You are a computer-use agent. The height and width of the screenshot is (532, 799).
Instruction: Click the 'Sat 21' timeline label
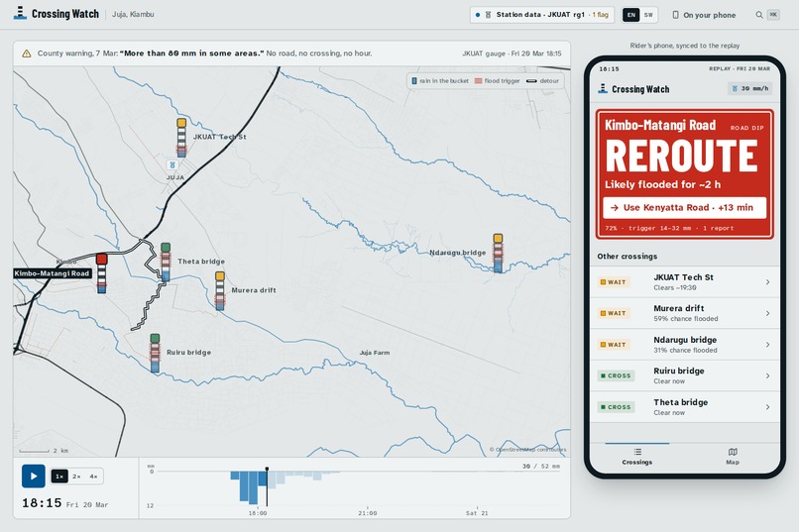coord(477,513)
